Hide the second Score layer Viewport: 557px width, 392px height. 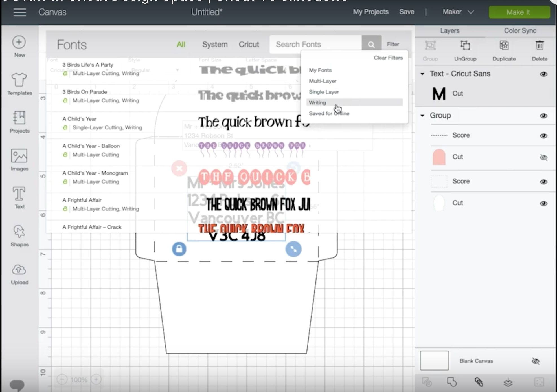[543, 182]
